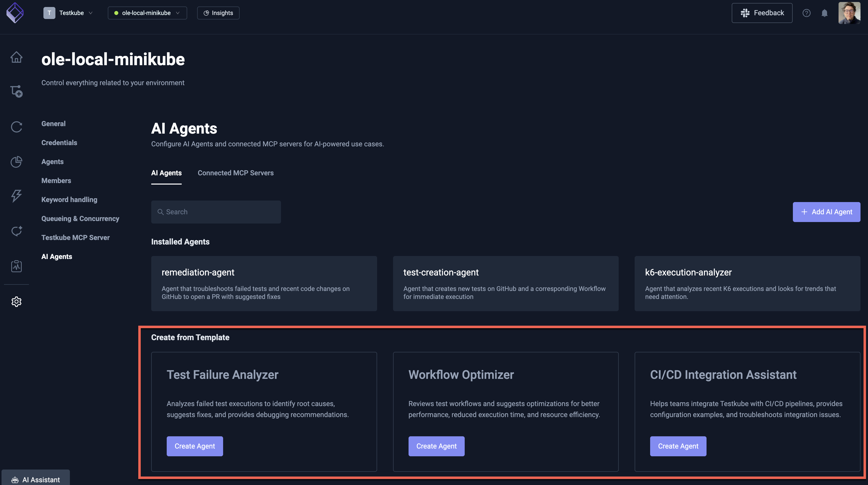Switch to the Connected MCP Servers tab
This screenshot has height=485, width=868.
click(x=236, y=173)
